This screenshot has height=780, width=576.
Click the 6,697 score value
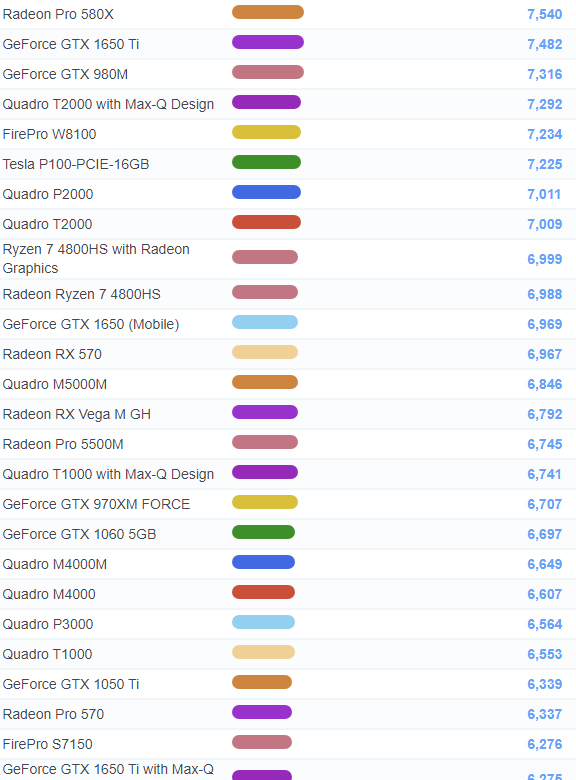pyautogui.click(x=545, y=534)
